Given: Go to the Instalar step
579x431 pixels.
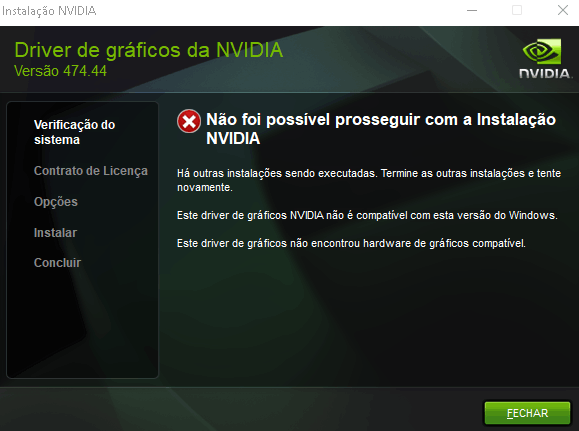Looking at the screenshot, I should [55, 233].
